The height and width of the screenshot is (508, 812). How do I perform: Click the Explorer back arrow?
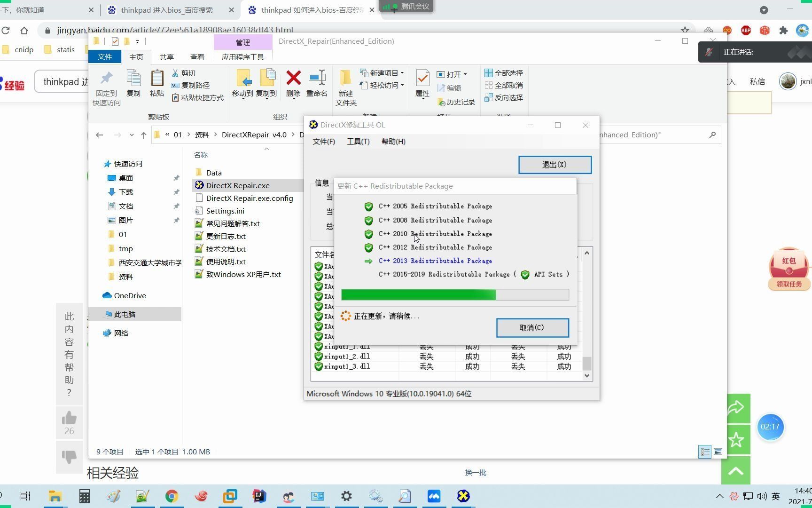coord(99,135)
